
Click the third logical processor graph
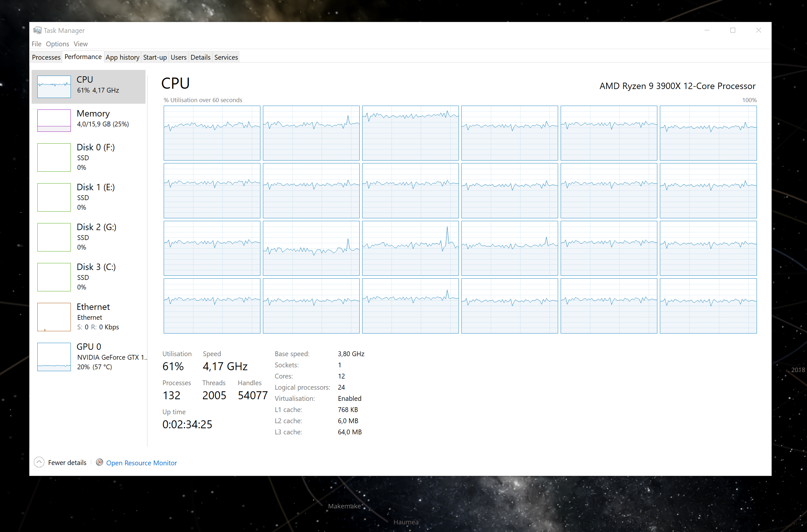(x=410, y=133)
